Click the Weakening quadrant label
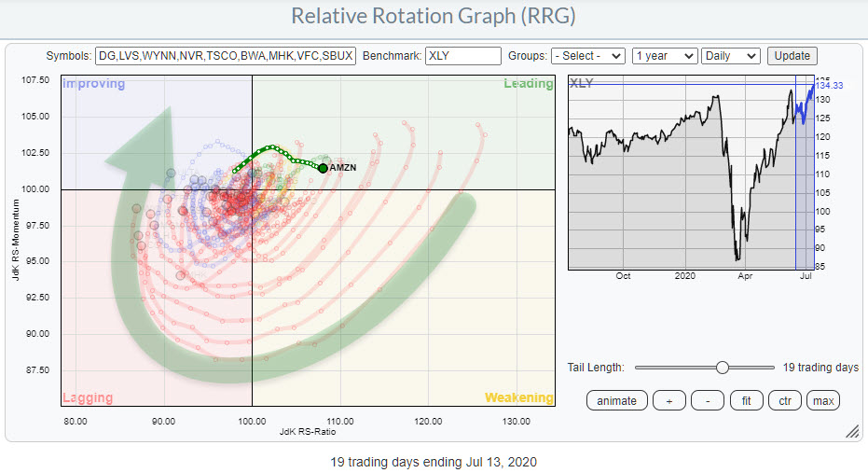 pos(517,398)
